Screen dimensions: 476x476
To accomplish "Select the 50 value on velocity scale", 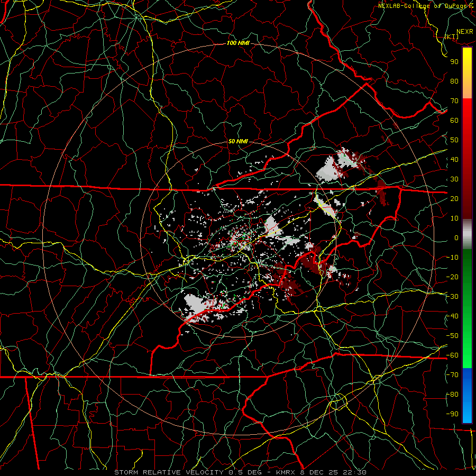I will [454, 140].
